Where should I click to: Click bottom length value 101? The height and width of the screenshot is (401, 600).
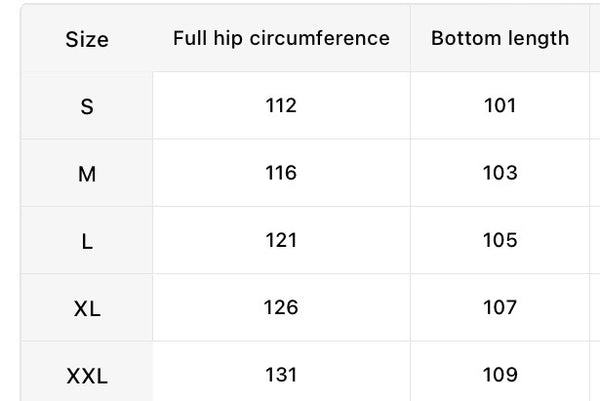pyautogui.click(x=500, y=105)
